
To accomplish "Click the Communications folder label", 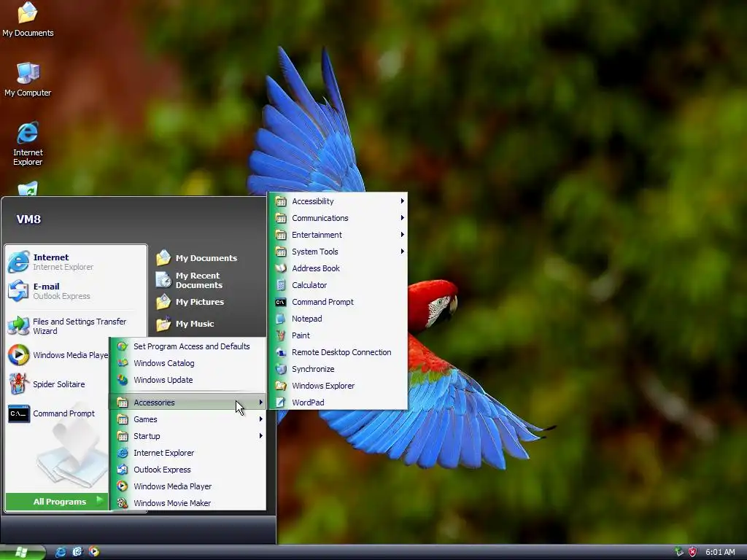I will (320, 218).
